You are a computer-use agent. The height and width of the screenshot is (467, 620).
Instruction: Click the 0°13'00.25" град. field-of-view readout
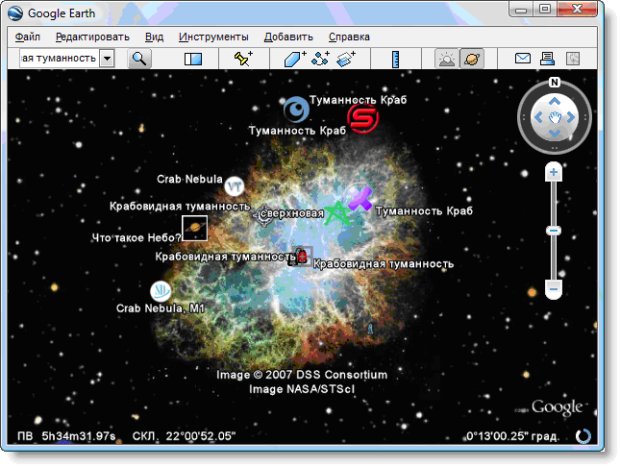click(x=512, y=436)
